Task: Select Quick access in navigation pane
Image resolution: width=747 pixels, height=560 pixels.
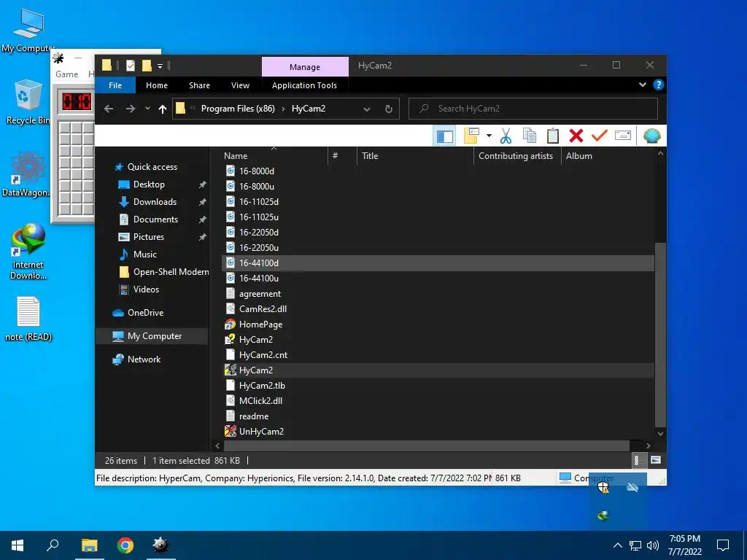Action: pos(152,167)
